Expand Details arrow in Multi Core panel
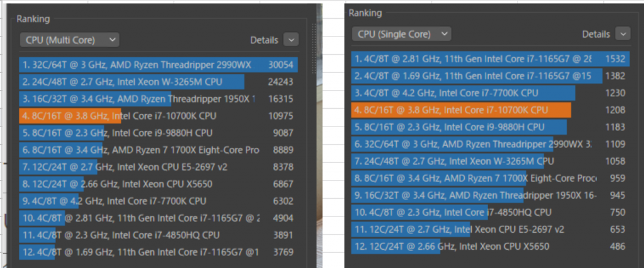Image resolution: width=644 pixels, height=268 pixels. pyautogui.click(x=291, y=40)
